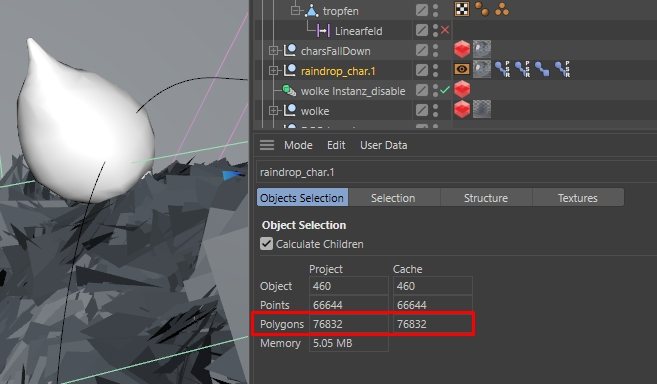Toggle the red X enable mark on Linearfeld
Screen dimensions: 657x384
pyautogui.click(x=445, y=30)
